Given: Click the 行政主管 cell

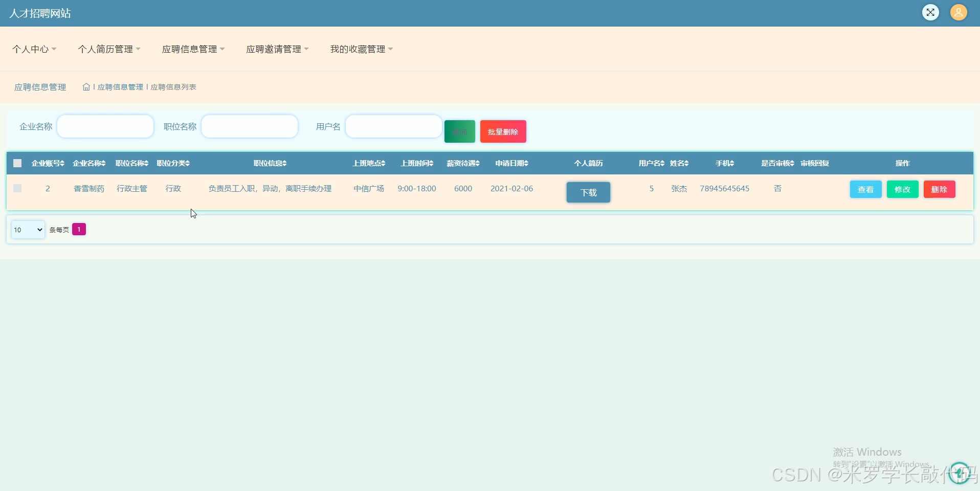Looking at the screenshot, I should tap(132, 189).
